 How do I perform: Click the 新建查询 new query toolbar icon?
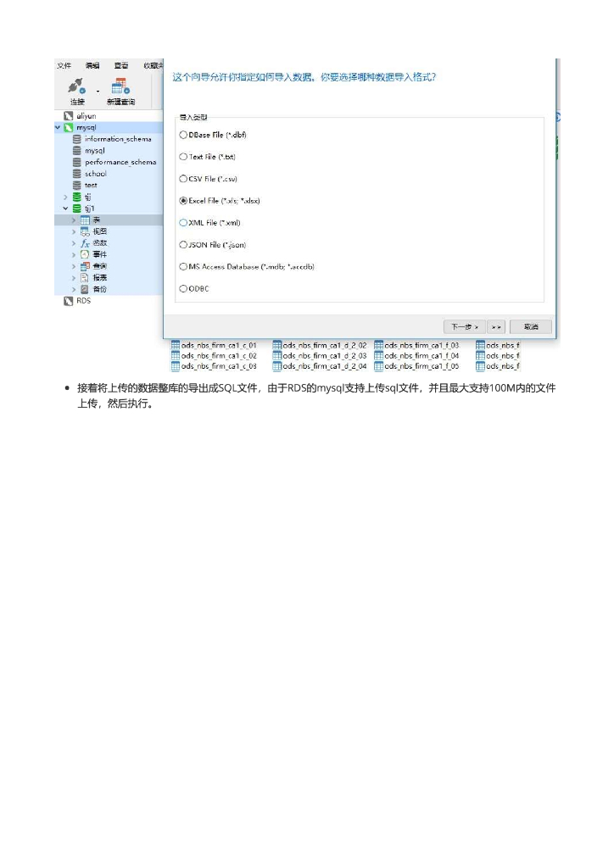[x=120, y=86]
